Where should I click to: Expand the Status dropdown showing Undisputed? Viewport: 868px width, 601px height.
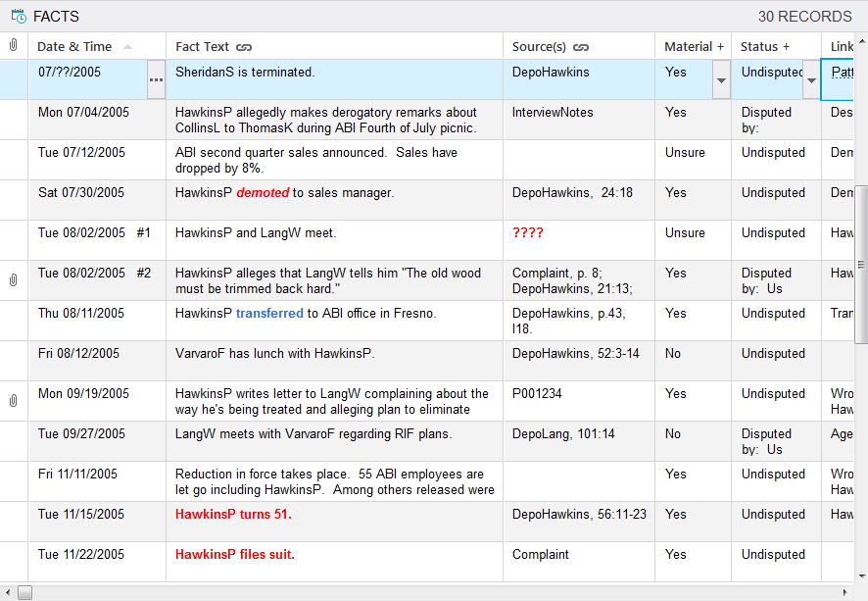tap(810, 79)
